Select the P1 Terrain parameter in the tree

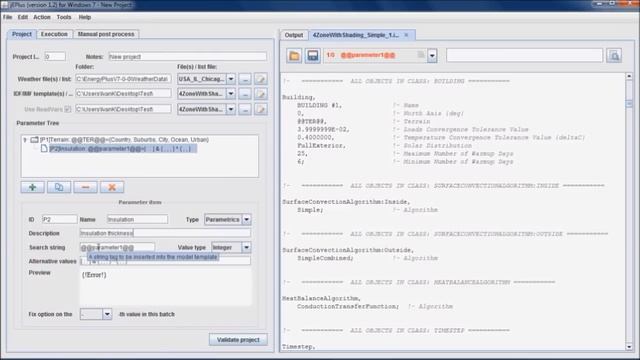tap(124, 140)
